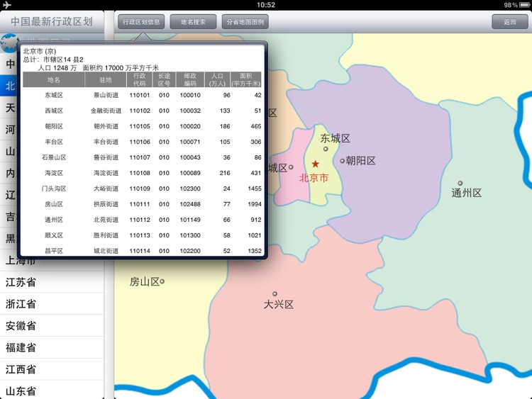The width and height of the screenshot is (532, 399).
Task: Click the 朝阳区 label on map
Action: click(360, 161)
